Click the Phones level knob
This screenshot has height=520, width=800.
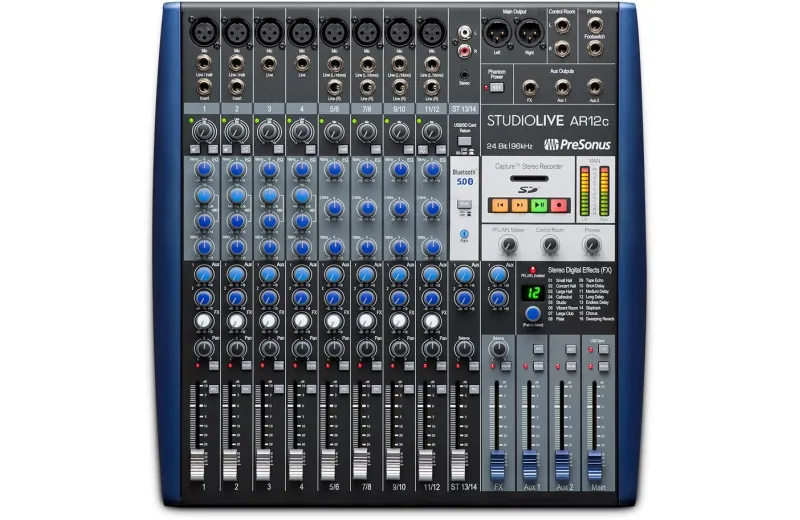click(591, 245)
